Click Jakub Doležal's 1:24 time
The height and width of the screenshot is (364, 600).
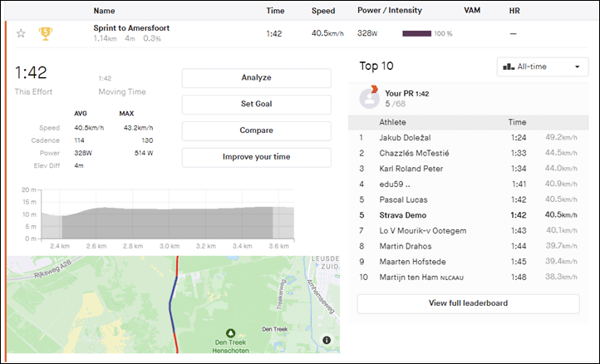pos(519,138)
